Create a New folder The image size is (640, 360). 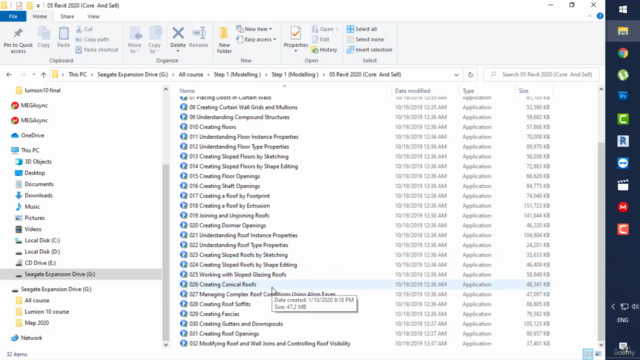pyautogui.click(x=224, y=40)
